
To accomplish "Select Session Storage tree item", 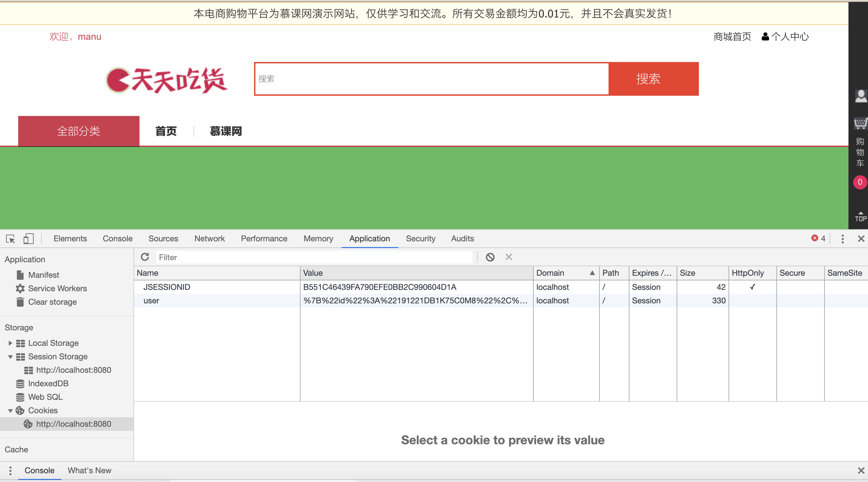I will (x=58, y=357).
